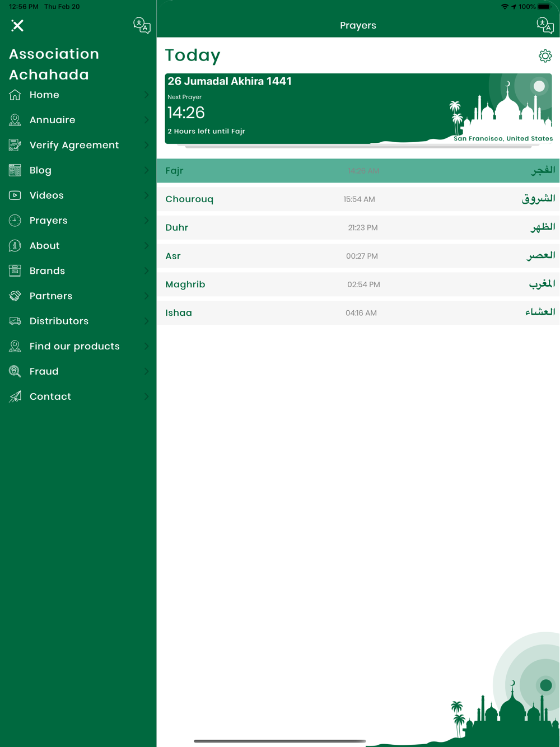
Task: Expand About row chevron
Action: tap(147, 246)
